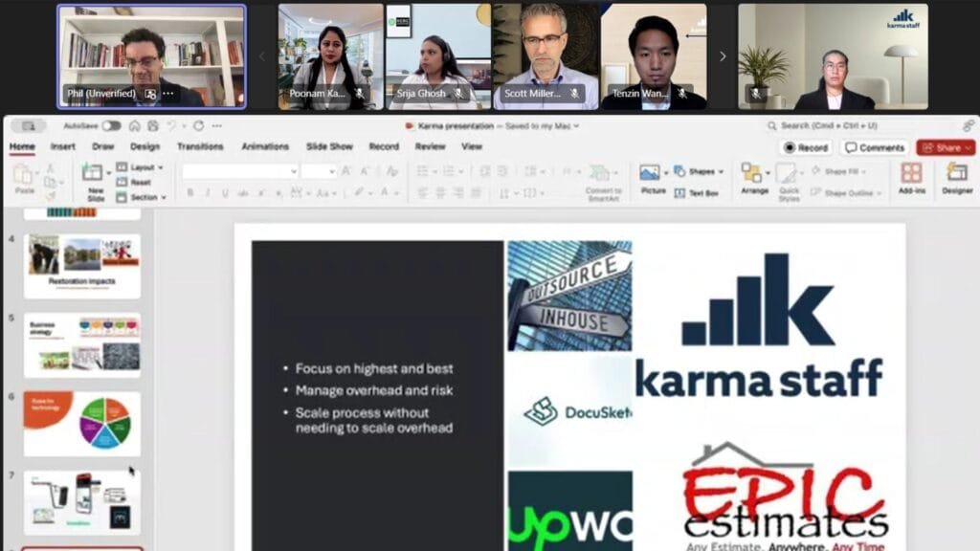Screen dimensions: 980x551
Task: Clear formatting icon
Action: (391, 171)
